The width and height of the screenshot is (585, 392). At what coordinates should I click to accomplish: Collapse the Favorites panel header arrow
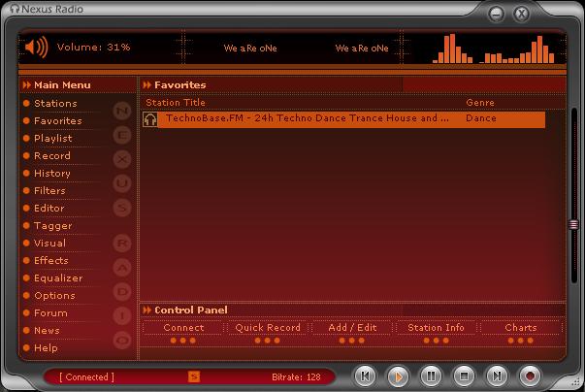pos(147,85)
